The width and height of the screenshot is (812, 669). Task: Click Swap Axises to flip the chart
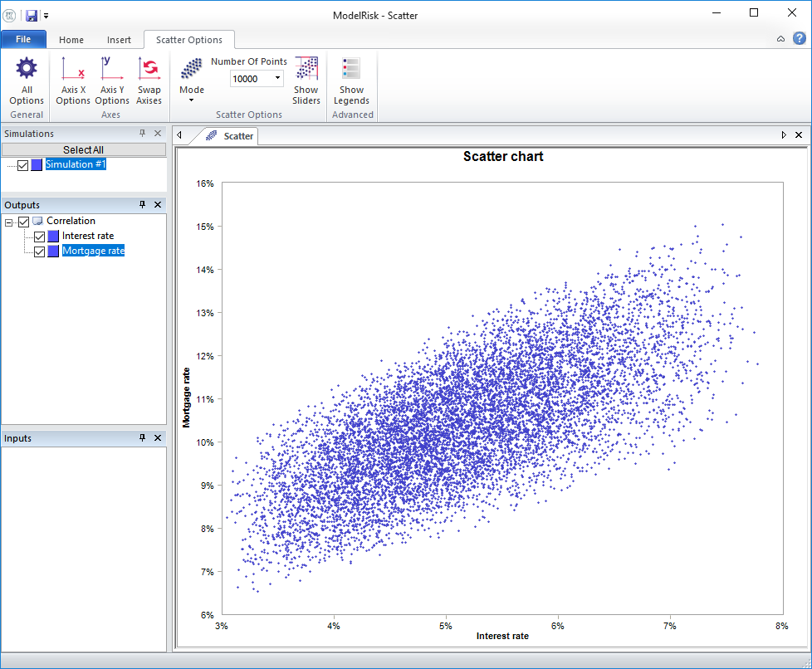click(x=149, y=81)
